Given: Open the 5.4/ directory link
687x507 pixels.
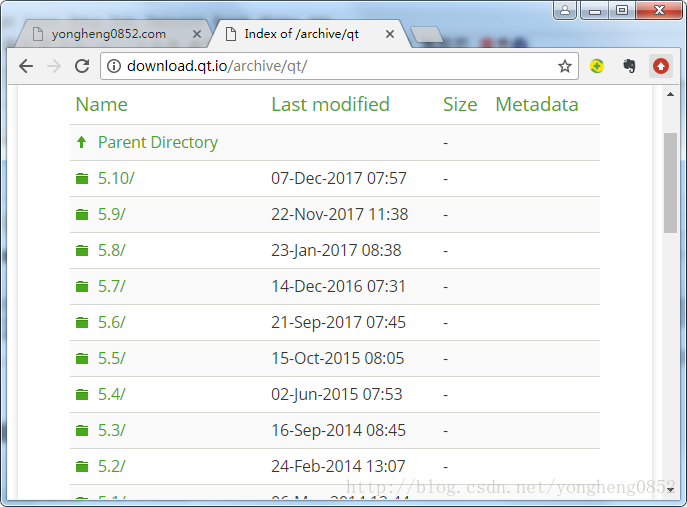Looking at the screenshot, I should (111, 394).
